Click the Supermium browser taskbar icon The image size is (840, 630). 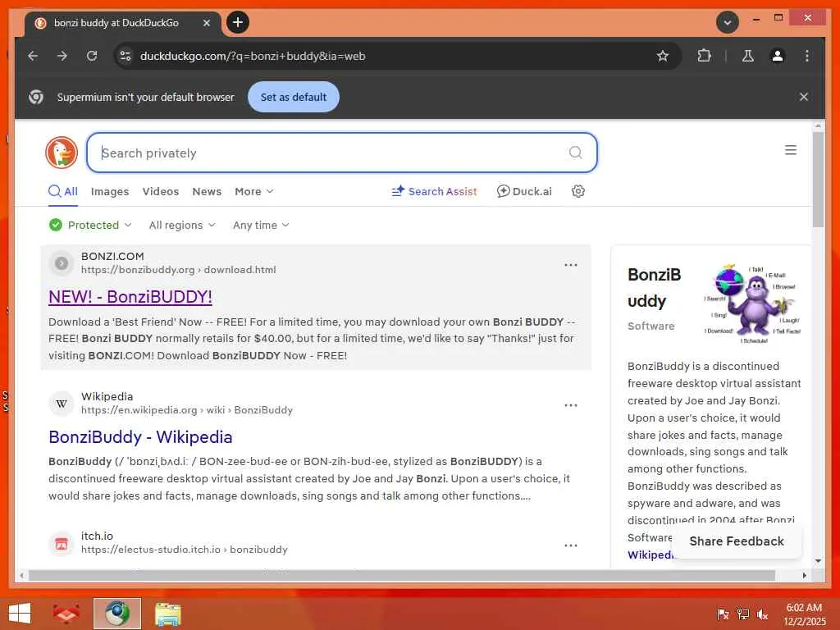[117, 614]
